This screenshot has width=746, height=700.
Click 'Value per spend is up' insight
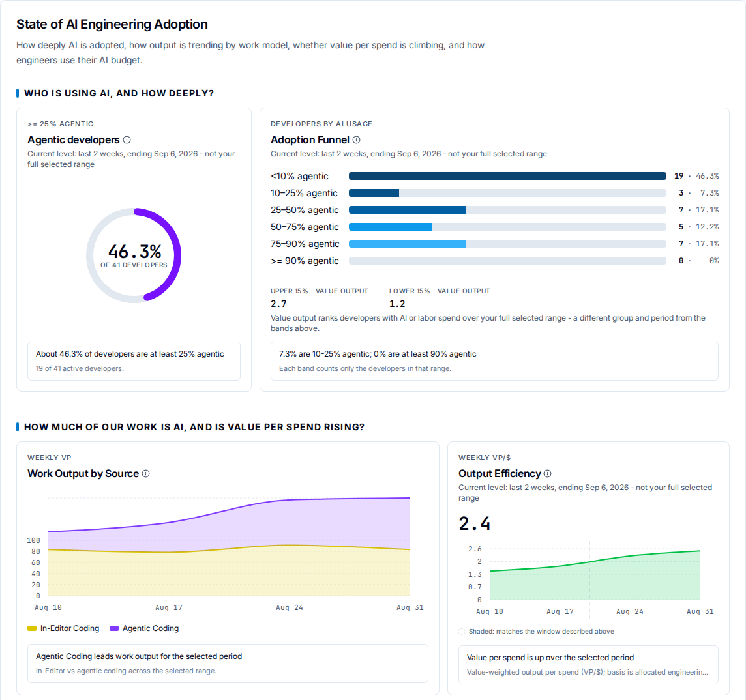[588, 665]
